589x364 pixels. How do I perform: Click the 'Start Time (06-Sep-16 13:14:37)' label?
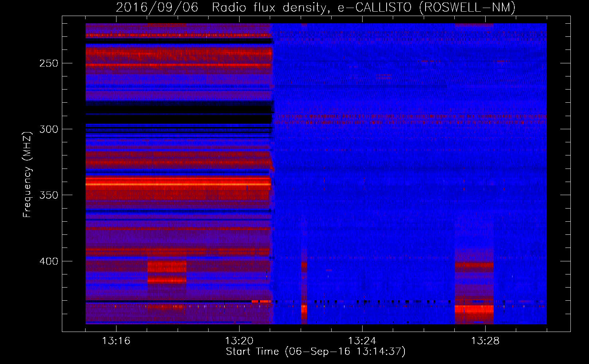tap(316, 352)
